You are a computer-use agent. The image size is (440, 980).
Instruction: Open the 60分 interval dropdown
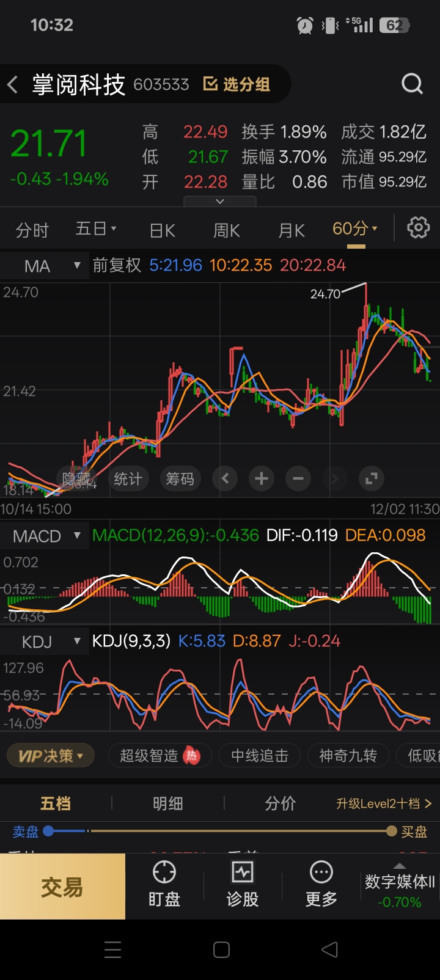pyautogui.click(x=355, y=229)
